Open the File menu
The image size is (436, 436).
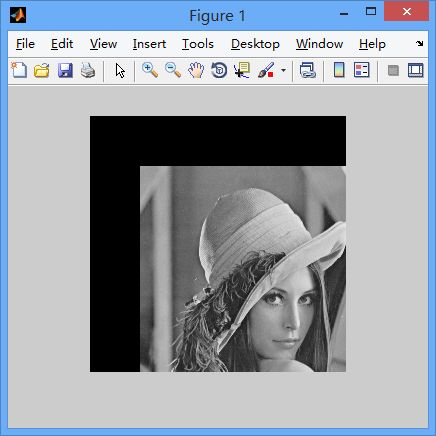25,44
